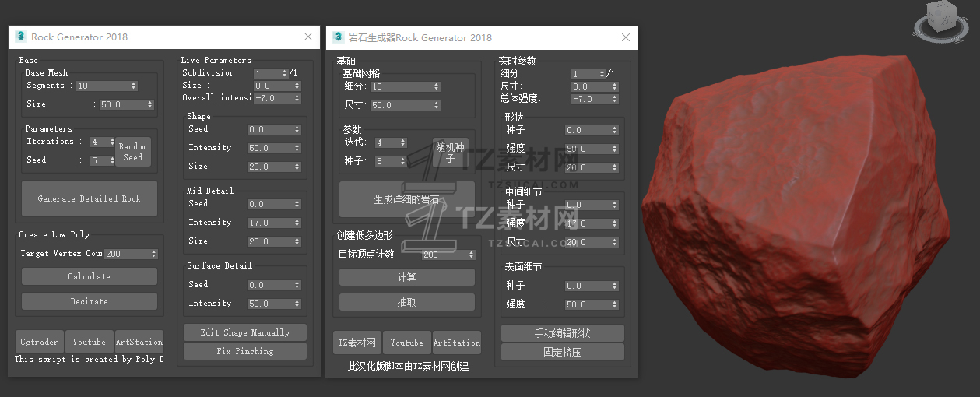Click the 计算 button
Screen dimensions: 980x397
pos(407,277)
